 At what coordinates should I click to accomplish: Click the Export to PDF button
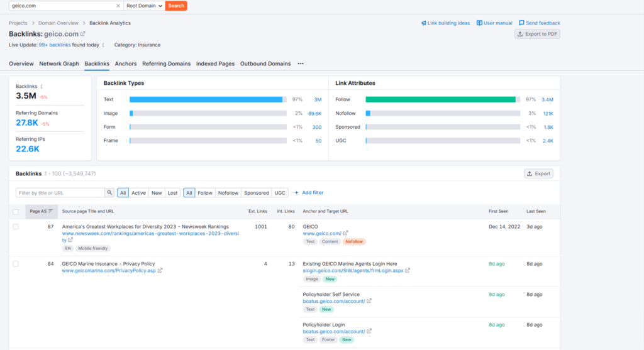point(537,34)
